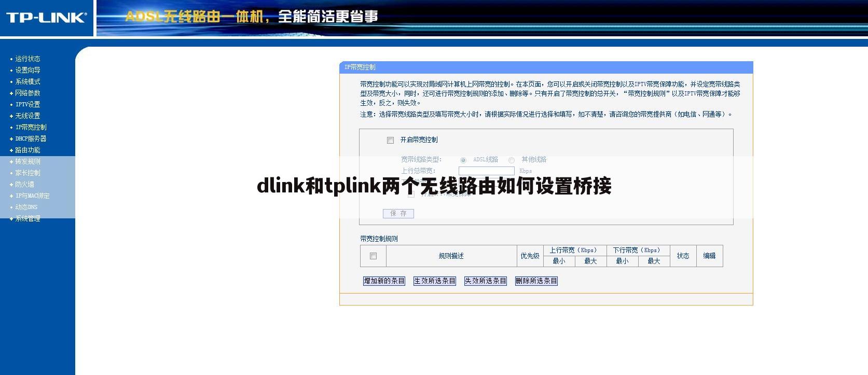Select 系统模式 in sidebar

tap(27, 81)
